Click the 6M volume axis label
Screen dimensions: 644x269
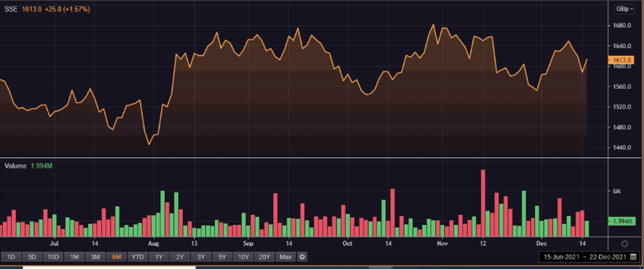pyautogui.click(x=617, y=192)
